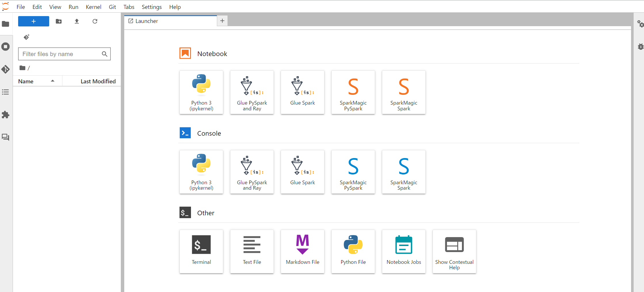
Task: Show Running Terminals and Kernels panel
Action: pos(5,47)
